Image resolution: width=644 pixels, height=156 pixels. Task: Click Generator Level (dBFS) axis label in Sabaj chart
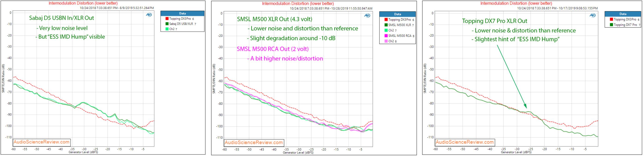tap(83, 152)
